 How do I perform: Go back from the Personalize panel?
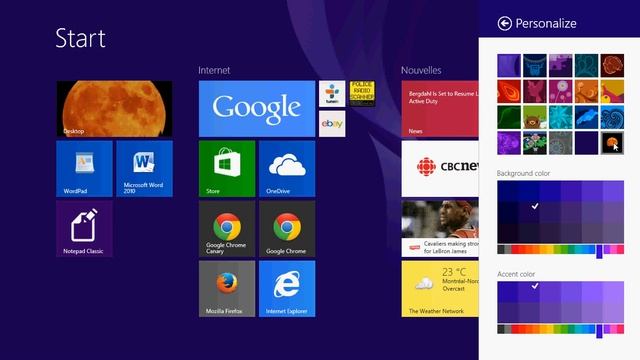[504, 23]
